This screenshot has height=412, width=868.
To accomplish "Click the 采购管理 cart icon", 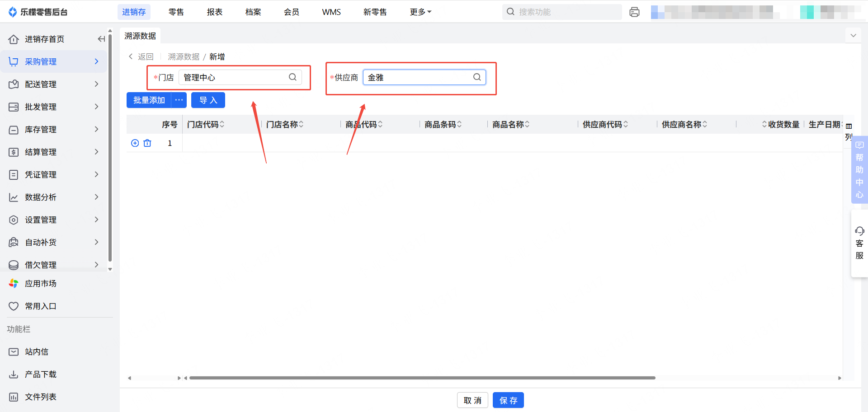I will [x=14, y=62].
